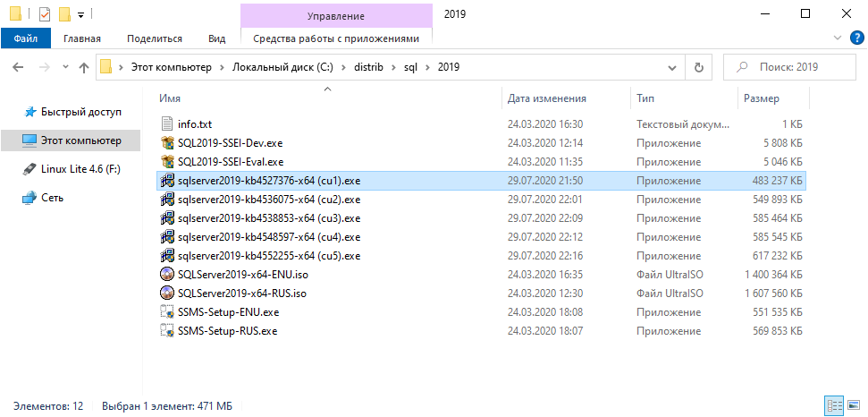This screenshot has width=868, height=417.
Task: Switch to the Главная ribbon tab
Action: click(x=82, y=38)
